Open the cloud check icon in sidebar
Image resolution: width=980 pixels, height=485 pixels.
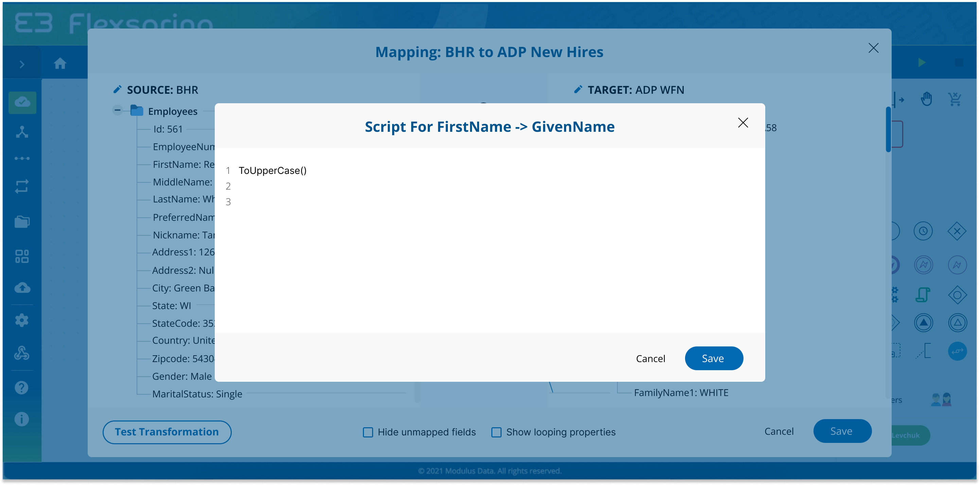point(22,102)
